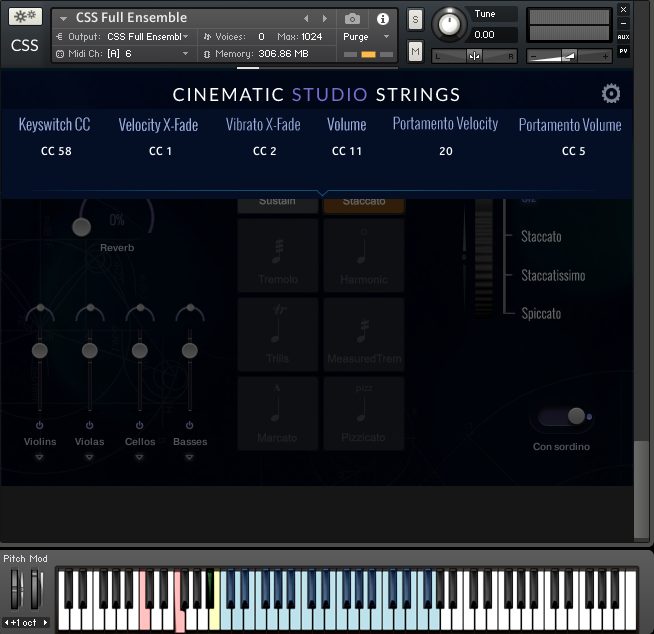Solo the instrument with S button
Image resolution: width=654 pixels, height=634 pixels.
coord(415,20)
